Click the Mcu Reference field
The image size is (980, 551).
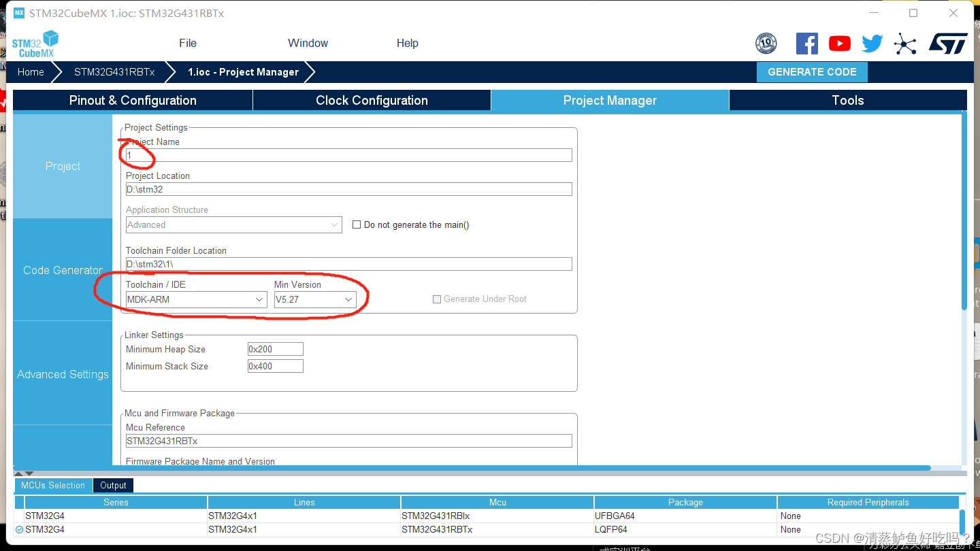(x=349, y=441)
